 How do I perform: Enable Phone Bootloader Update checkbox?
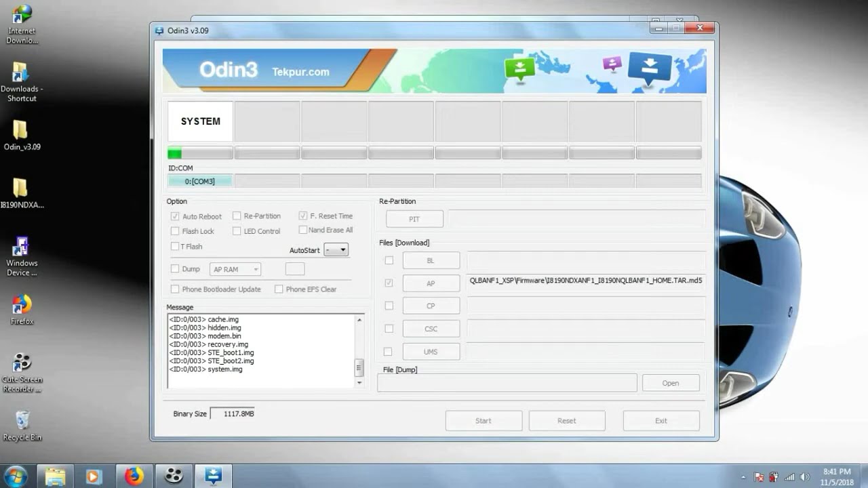click(x=175, y=289)
